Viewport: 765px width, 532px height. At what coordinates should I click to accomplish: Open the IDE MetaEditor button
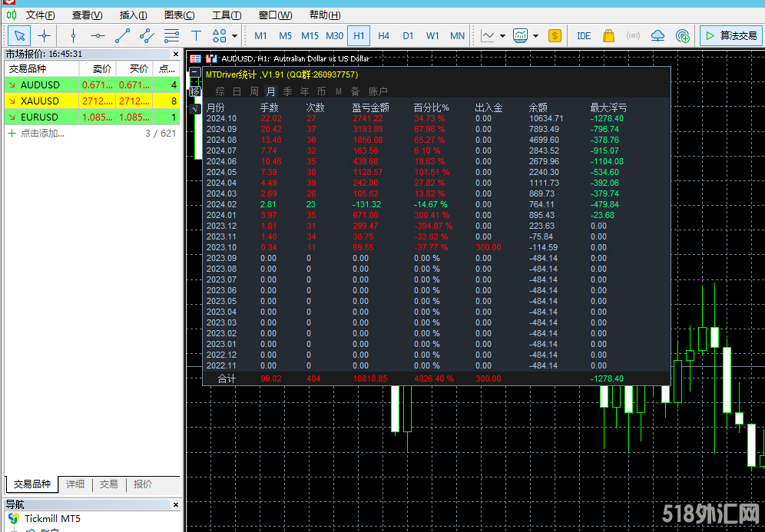584,35
